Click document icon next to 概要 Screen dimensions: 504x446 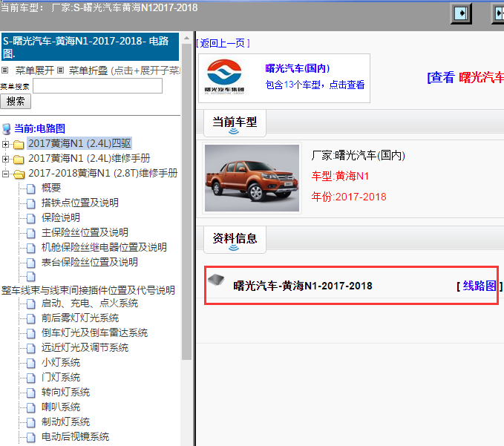[31, 189]
